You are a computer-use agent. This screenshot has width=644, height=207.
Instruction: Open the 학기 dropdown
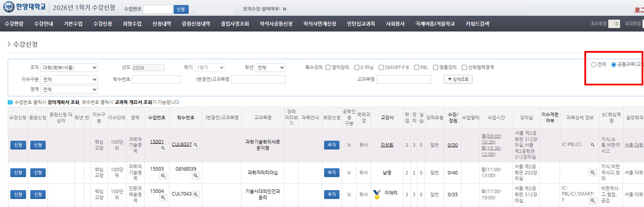[210, 68]
